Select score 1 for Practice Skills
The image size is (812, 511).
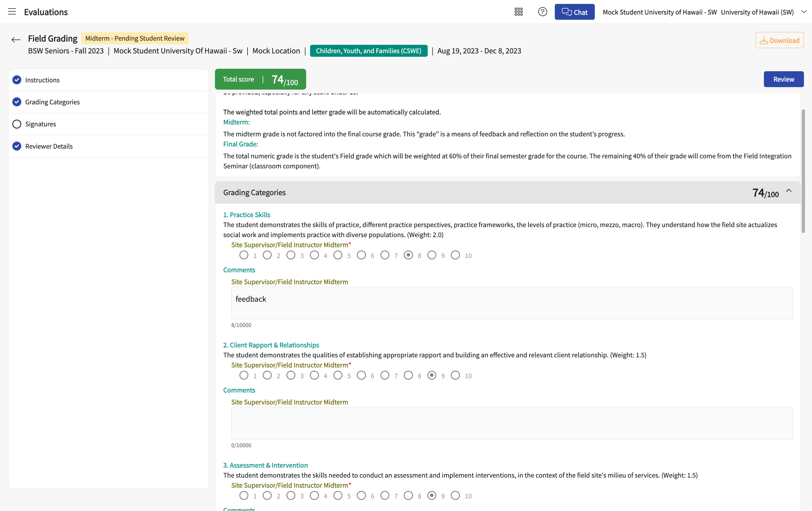point(244,255)
